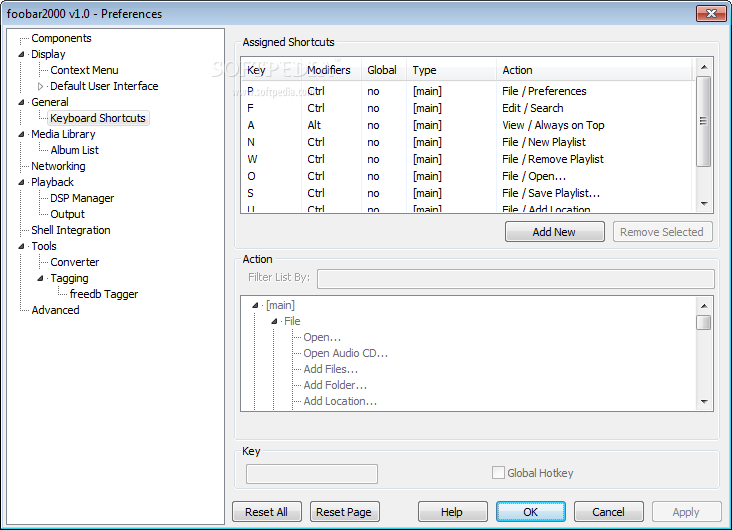The height and width of the screenshot is (530, 732).
Task: Open the Networking preferences page
Action: coord(58,166)
